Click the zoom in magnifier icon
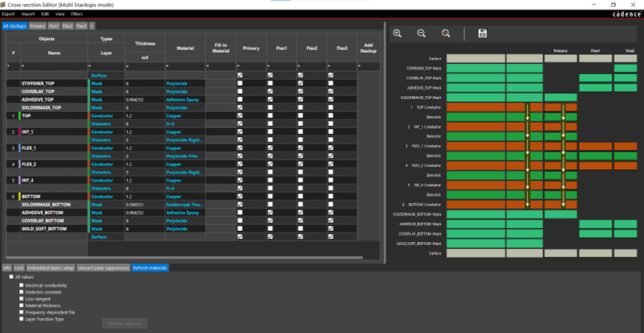 pyautogui.click(x=398, y=34)
